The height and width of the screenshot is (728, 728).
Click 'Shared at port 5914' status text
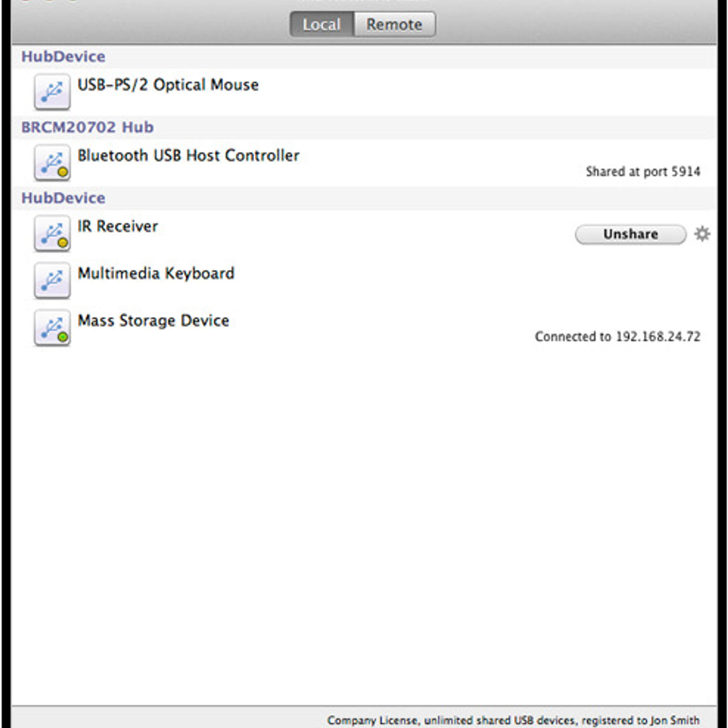643,172
